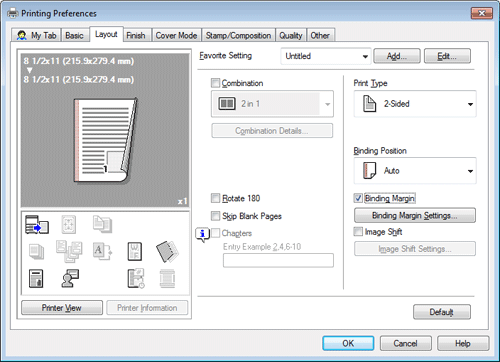Click the info balloon icon beside Chapters

[x=202, y=234]
